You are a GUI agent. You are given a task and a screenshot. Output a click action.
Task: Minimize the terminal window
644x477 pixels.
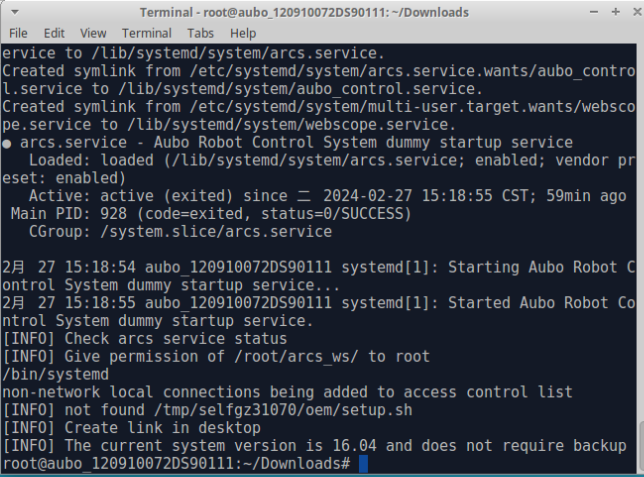click(x=594, y=12)
